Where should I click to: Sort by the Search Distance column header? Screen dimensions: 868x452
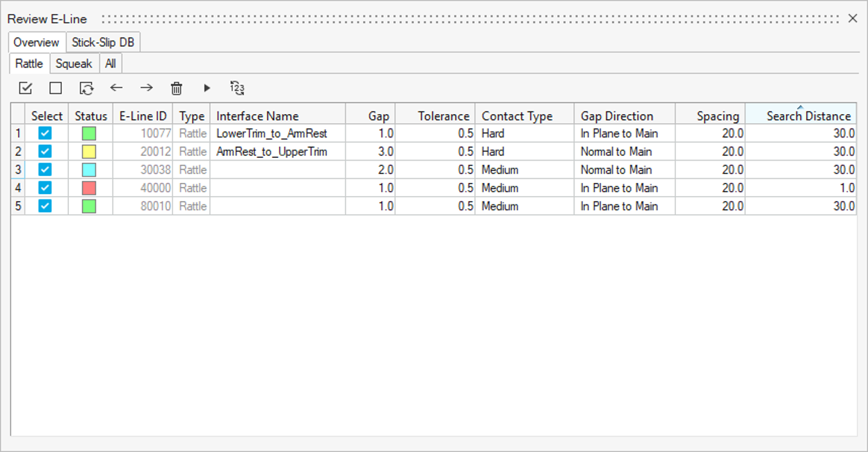click(x=801, y=116)
